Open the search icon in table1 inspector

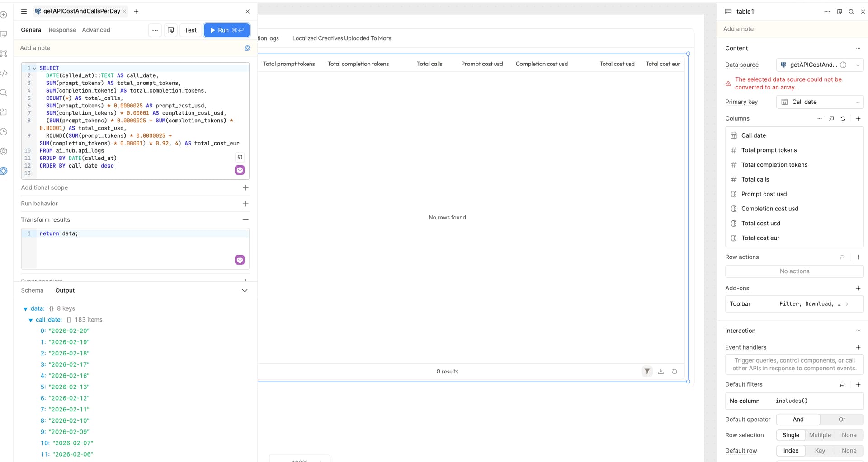[851, 12]
